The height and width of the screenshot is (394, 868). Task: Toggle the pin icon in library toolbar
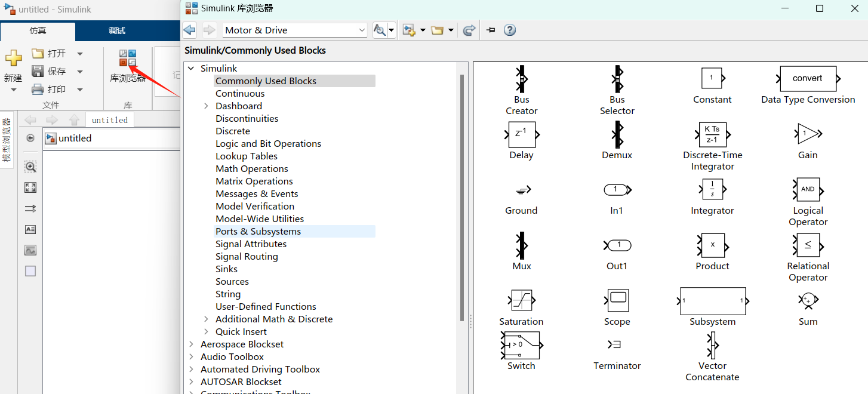coord(491,30)
